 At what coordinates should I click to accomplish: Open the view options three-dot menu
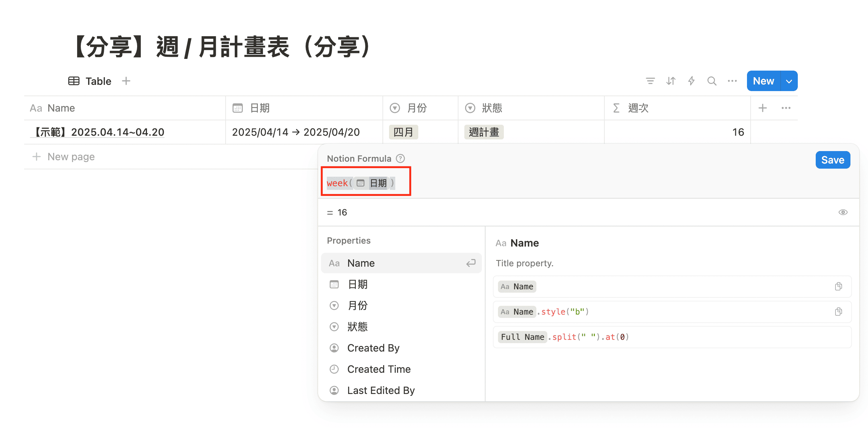click(x=732, y=81)
